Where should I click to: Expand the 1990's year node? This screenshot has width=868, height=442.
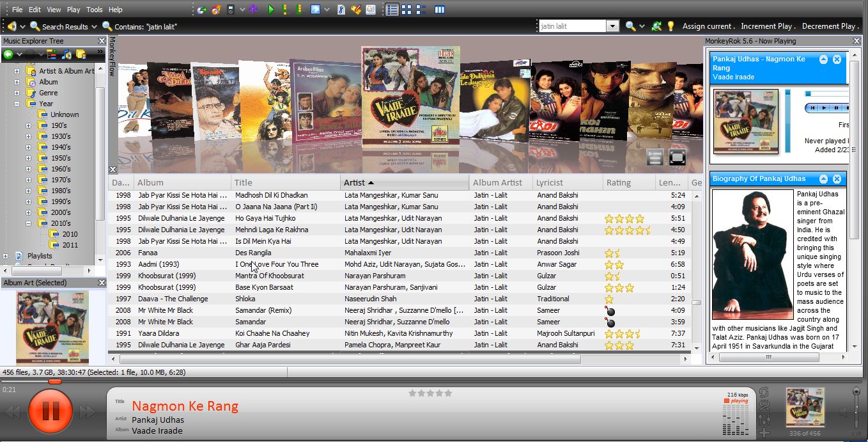pos(28,201)
